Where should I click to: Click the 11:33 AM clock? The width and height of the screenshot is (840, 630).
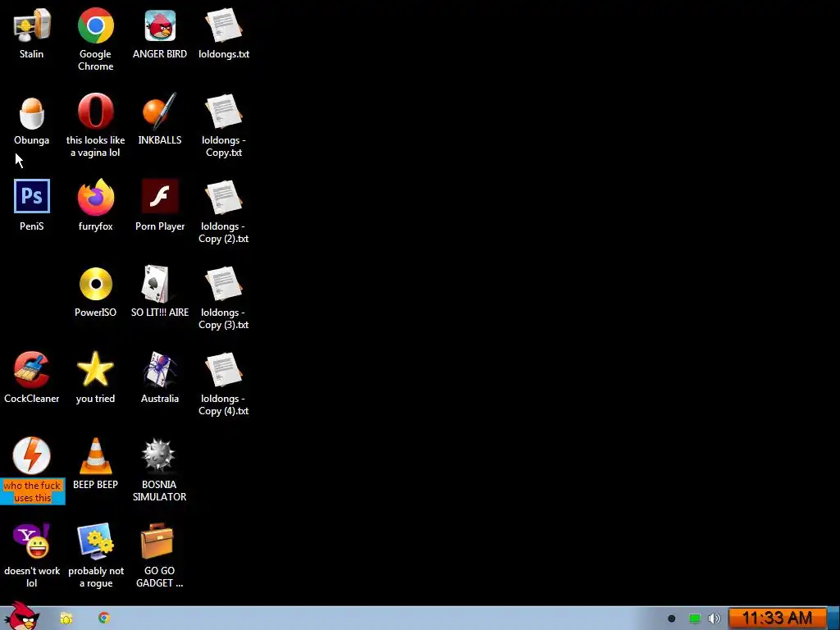(777, 619)
